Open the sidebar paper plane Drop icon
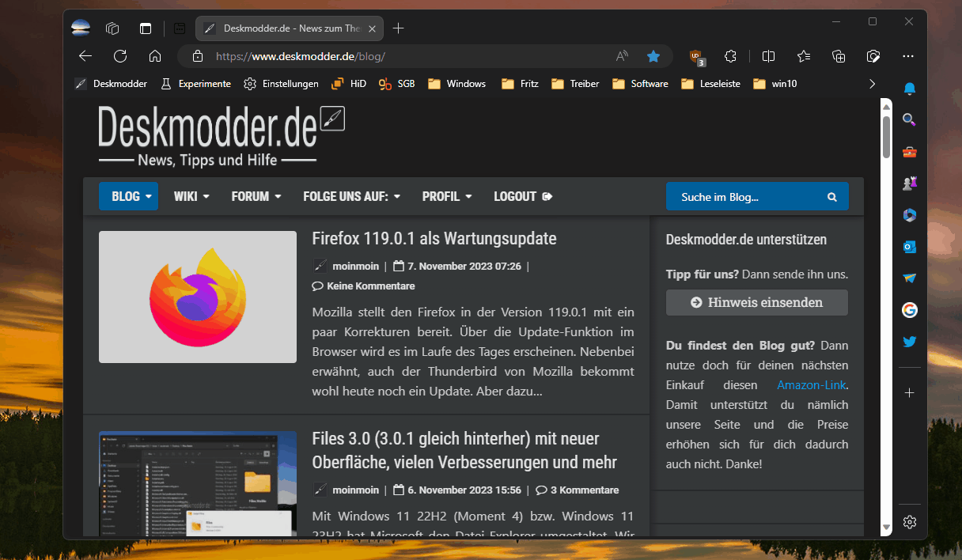The width and height of the screenshot is (962, 560). 910,278
